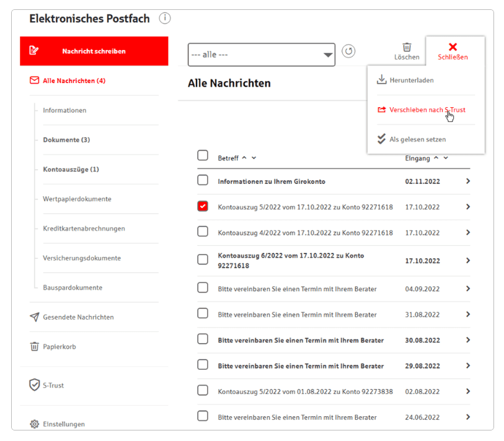The image size is (504, 441).
Task: Select the Informationen folder
Action: click(x=64, y=110)
